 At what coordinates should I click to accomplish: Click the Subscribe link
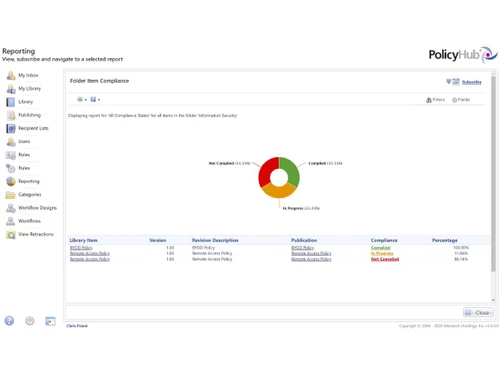[x=471, y=82]
